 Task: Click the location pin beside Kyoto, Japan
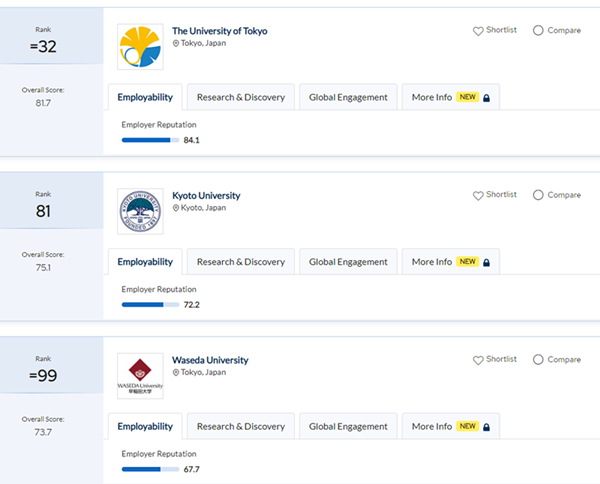click(x=176, y=208)
